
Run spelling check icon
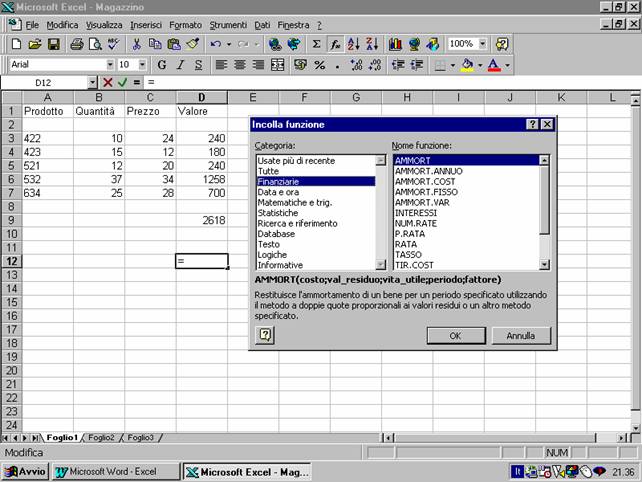(113, 44)
